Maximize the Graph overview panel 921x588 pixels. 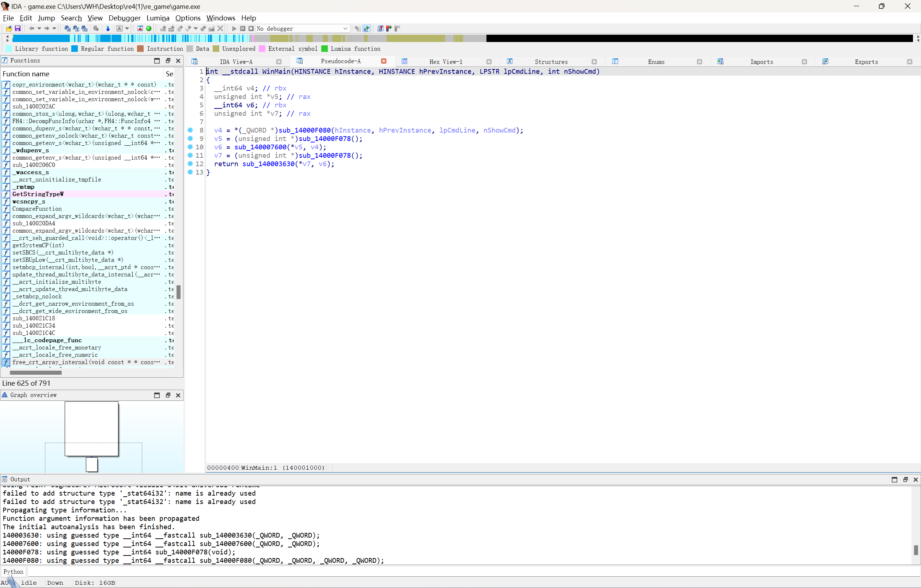(157, 395)
